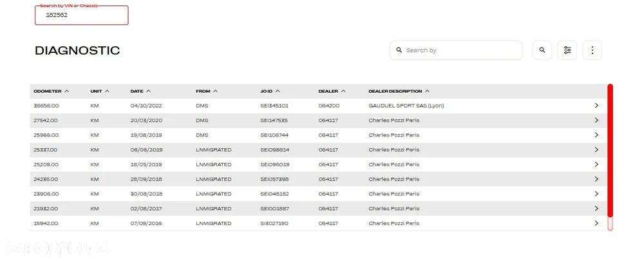
Task: Expand the SEI001887 row chevron
Action: (596, 209)
